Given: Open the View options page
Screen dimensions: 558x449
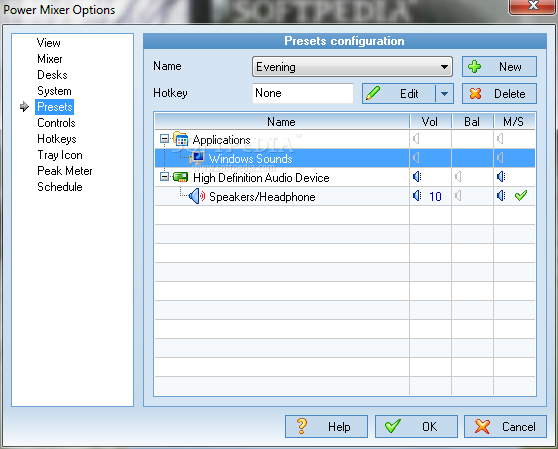Looking at the screenshot, I should [x=48, y=43].
